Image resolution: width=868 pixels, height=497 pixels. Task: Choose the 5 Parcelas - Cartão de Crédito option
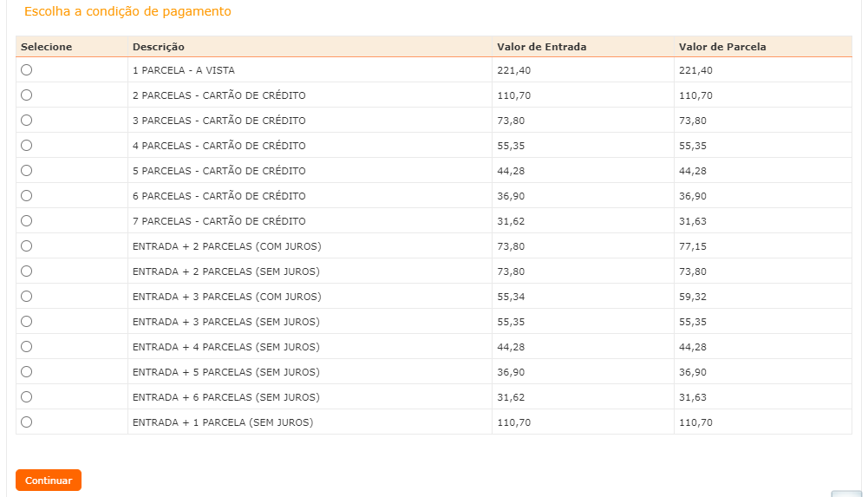27,171
